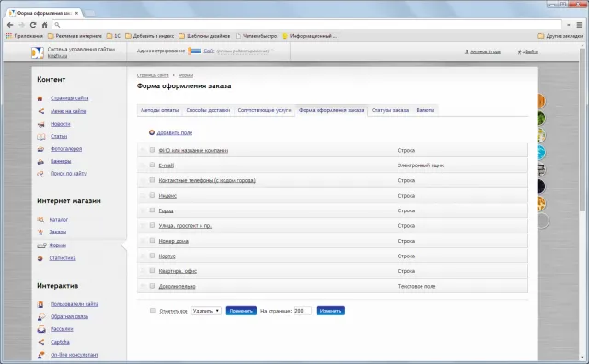The height and width of the screenshot is (364, 589).
Task: Click the pie chart icon beside Статистика
Action: (40, 258)
